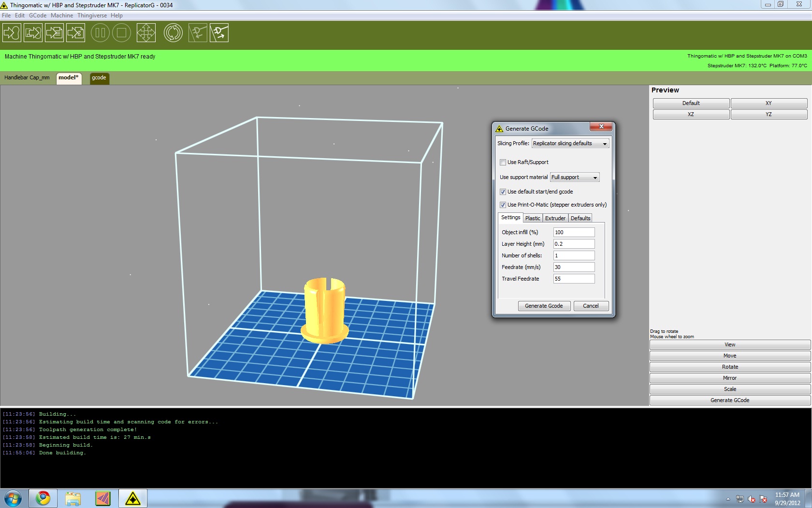Click the Feedrate (mm/s) field
Viewport: 812px width, 508px height.
(x=574, y=268)
